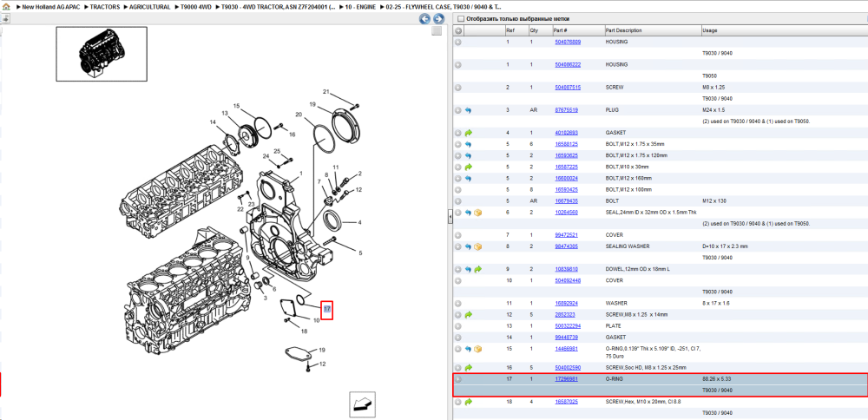Click blue arrow on bolt 16588125 row
Image resolution: width=868 pixels, height=420 pixels.
click(x=469, y=144)
